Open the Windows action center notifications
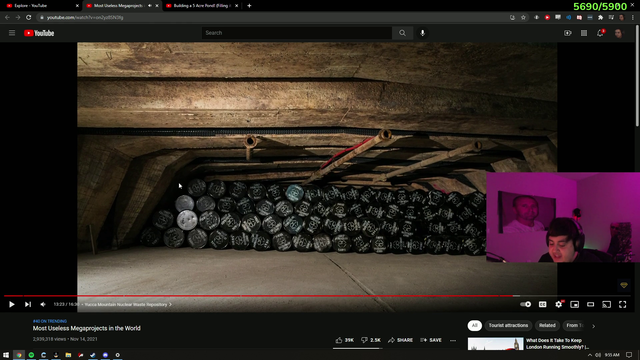This screenshot has width=640, height=360. [x=629, y=355]
